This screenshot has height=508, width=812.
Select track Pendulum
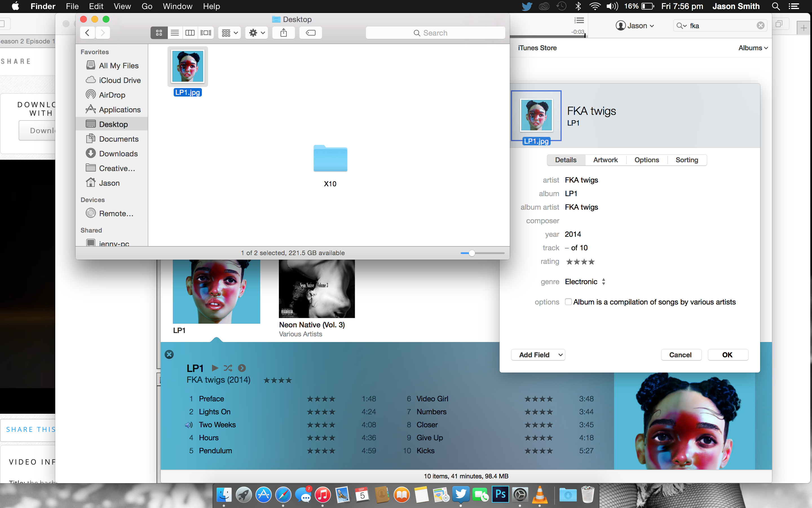tap(215, 450)
